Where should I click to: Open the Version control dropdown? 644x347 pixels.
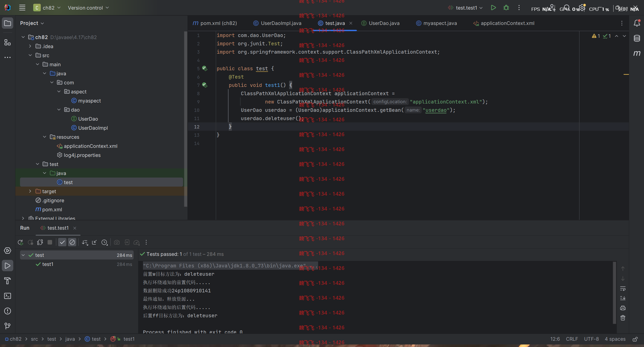[88, 8]
